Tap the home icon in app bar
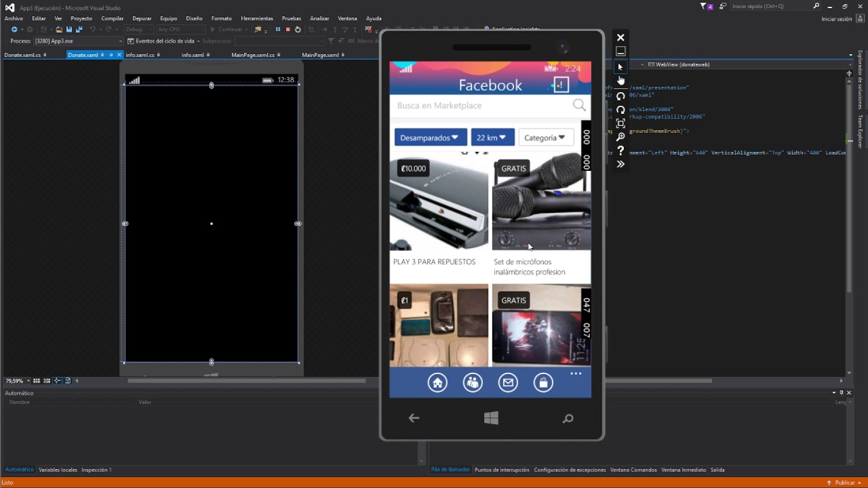 click(437, 383)
